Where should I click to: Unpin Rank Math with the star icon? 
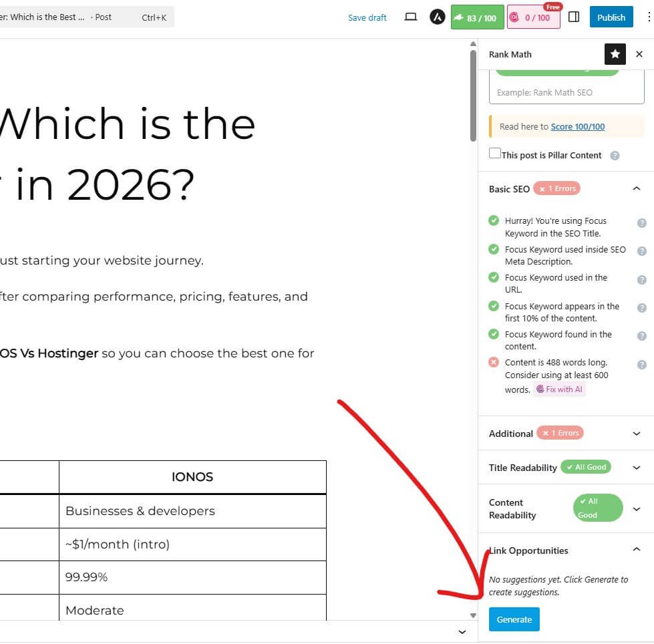pos(615,54)
